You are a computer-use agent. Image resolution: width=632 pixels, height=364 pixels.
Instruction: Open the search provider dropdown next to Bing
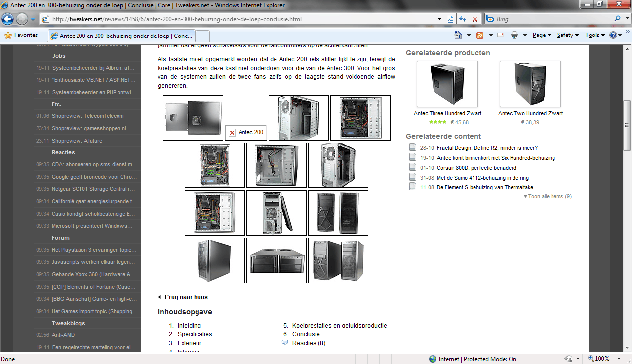tap(626, 19)
